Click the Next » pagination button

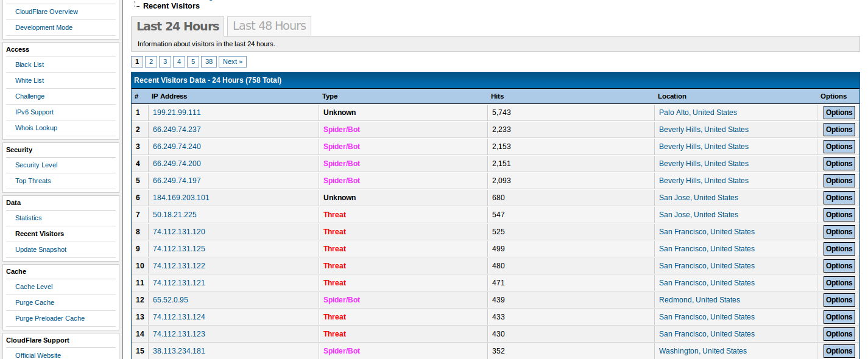coord(232,61)
